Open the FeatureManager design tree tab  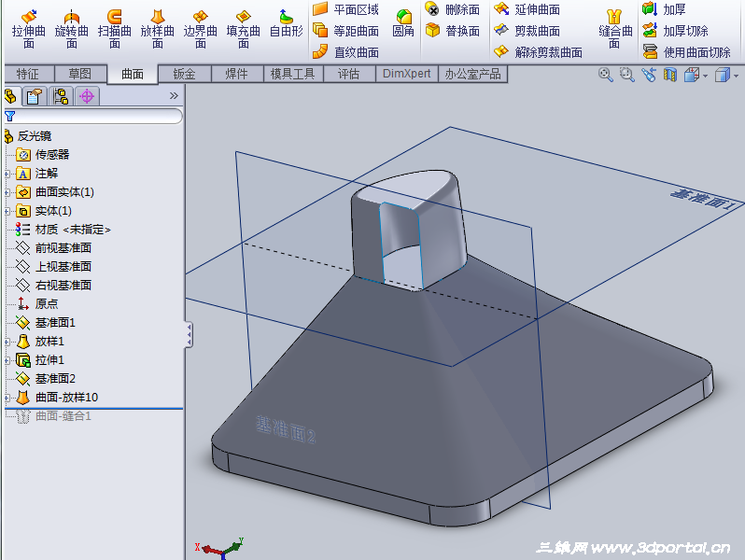(x=11, y=96)
